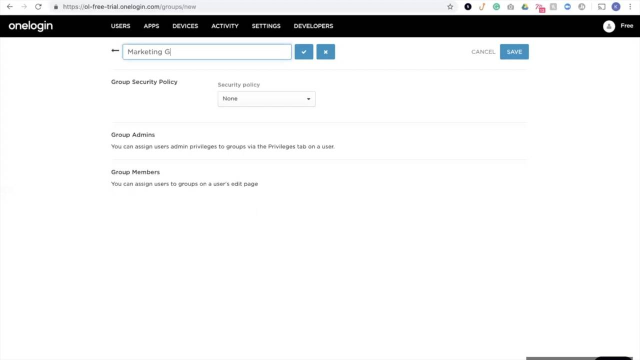Click the Save button
Image resolution: width=640 pixels, height=360 pixels.
[514, 52]
